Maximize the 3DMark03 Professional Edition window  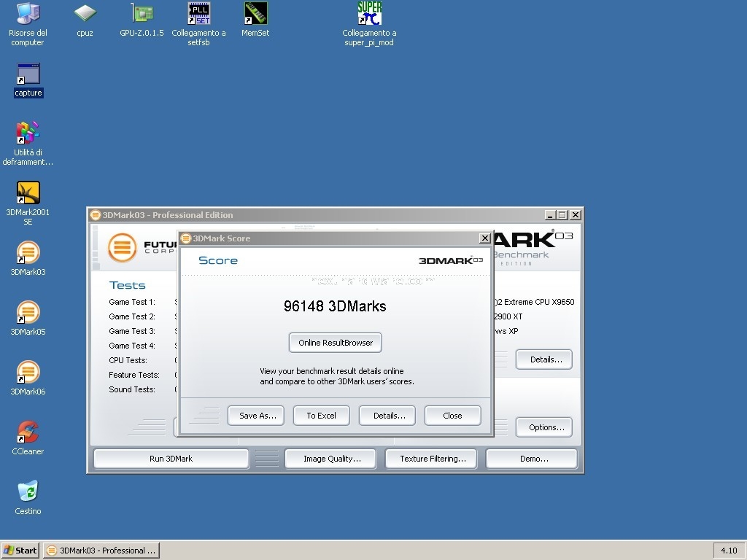coord(562,215)
